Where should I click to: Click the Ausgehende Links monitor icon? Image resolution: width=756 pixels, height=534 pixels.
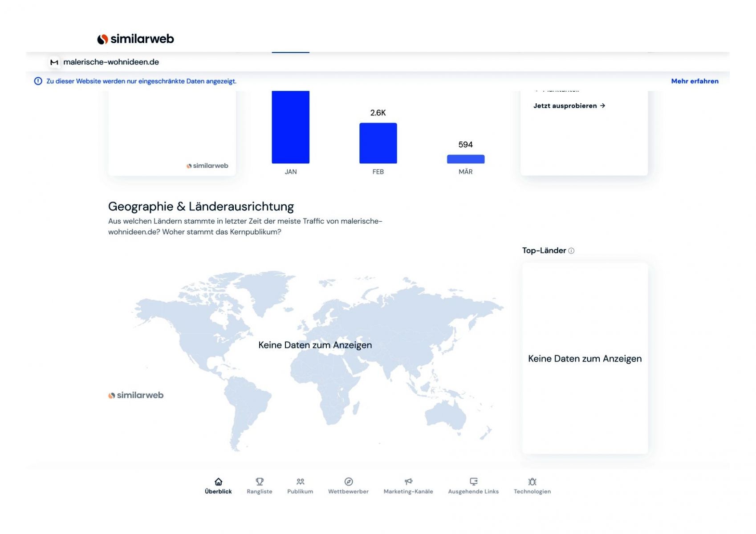click(x=474, y=481)
